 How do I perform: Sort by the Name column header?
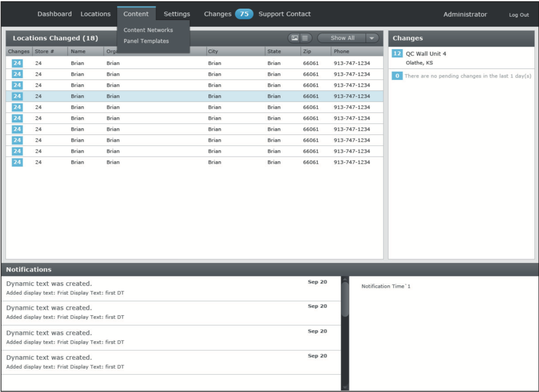click(86, 51)
